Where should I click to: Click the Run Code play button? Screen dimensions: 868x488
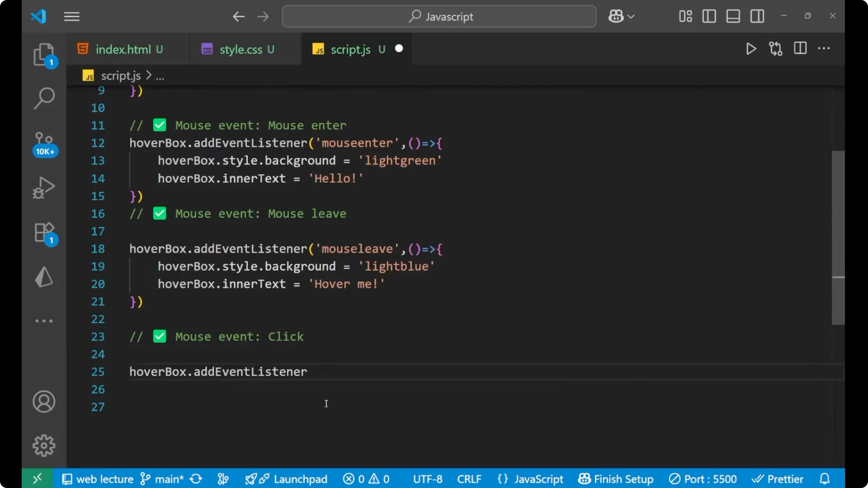[x=751, y=49]
